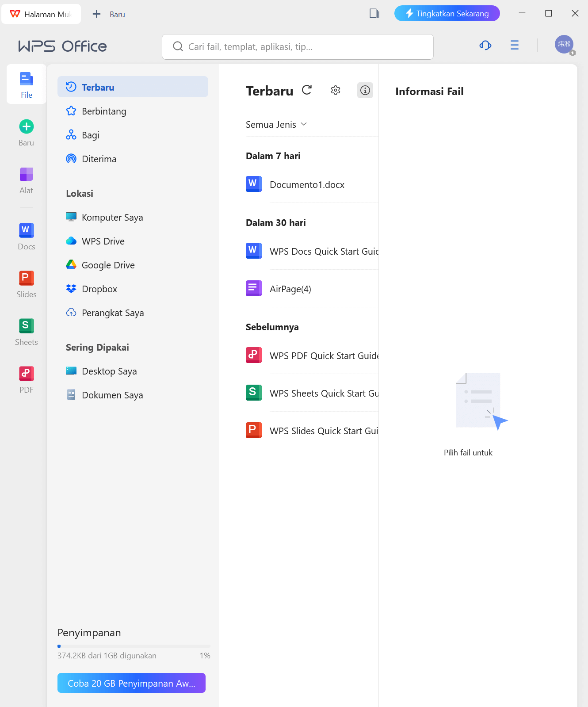Open the Berbintang starred files

click(133, 111)
